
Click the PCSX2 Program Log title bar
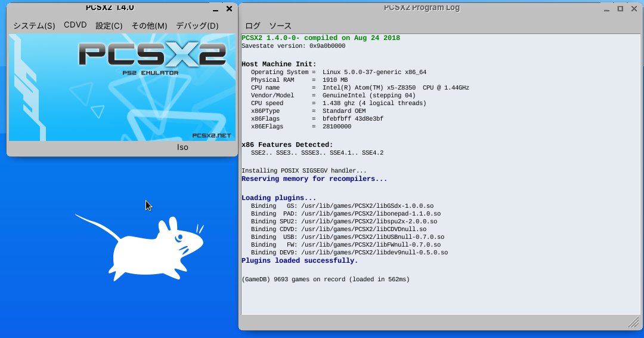(422, 8)
